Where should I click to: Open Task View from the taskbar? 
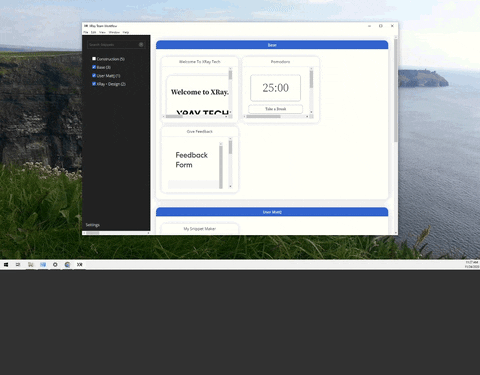coord(18,265)
